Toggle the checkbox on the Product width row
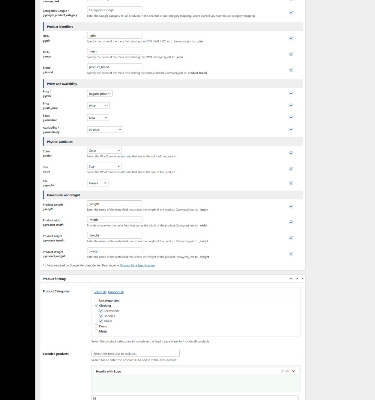Viewport: 375px width, 400px height. pyautogui.click(x=291, y=222)
